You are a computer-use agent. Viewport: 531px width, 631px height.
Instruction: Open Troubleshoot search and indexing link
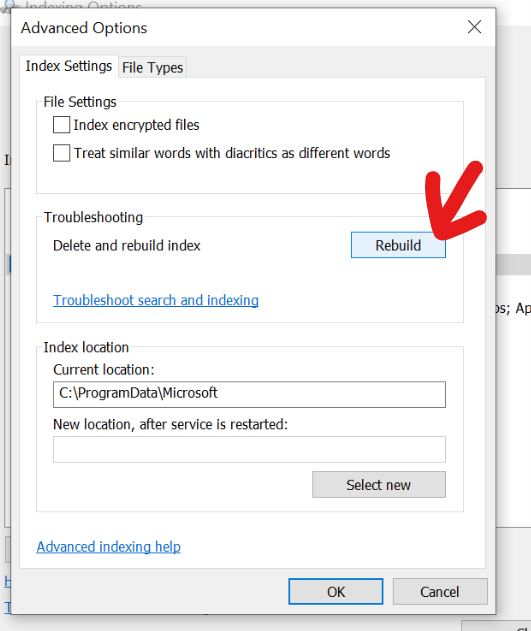click(156, 300)
